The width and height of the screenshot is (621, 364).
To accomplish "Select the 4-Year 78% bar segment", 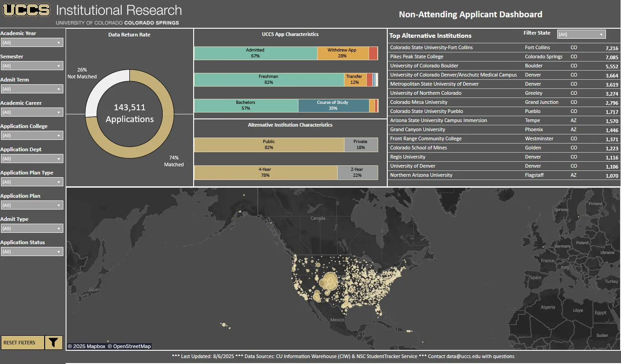I will (266, 173).
